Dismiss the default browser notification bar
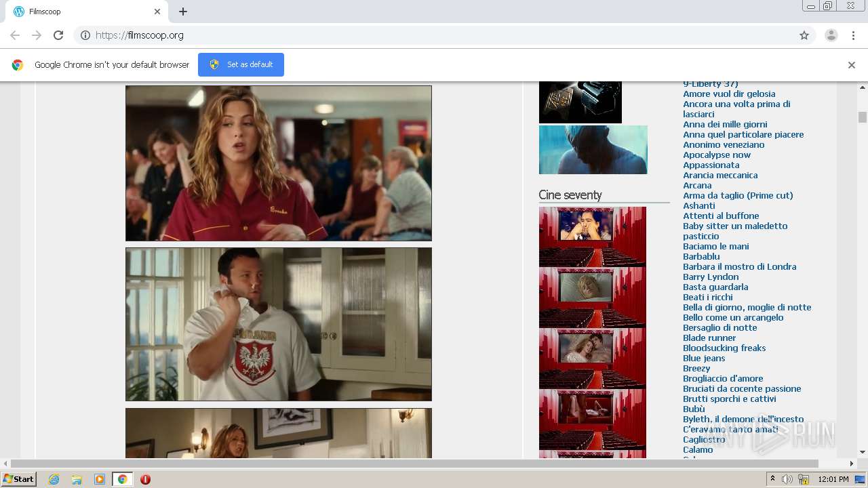This screenshot has width=868, height=488. tap(852, 65)
